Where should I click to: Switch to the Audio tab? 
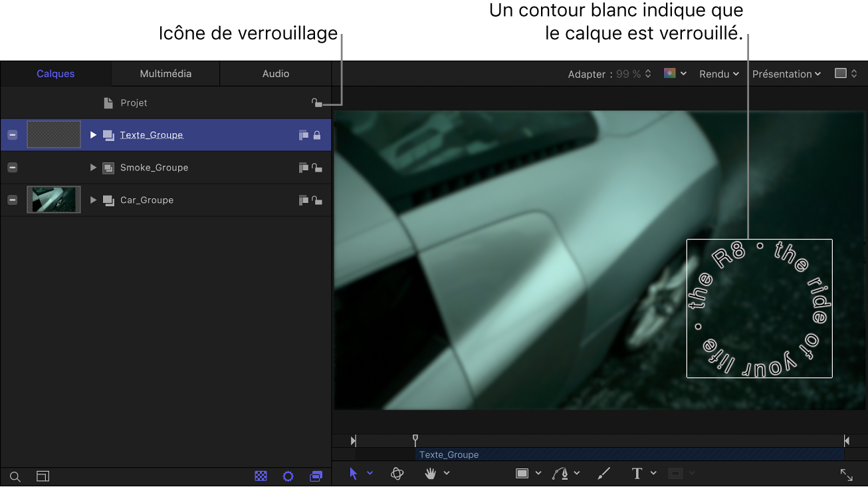coord(275,74)
